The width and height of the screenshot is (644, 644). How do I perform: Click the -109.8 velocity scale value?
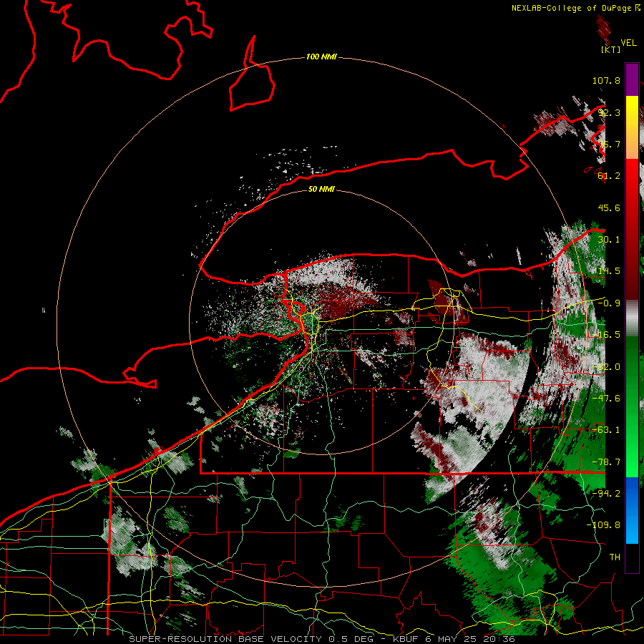[x=603, y=525]
